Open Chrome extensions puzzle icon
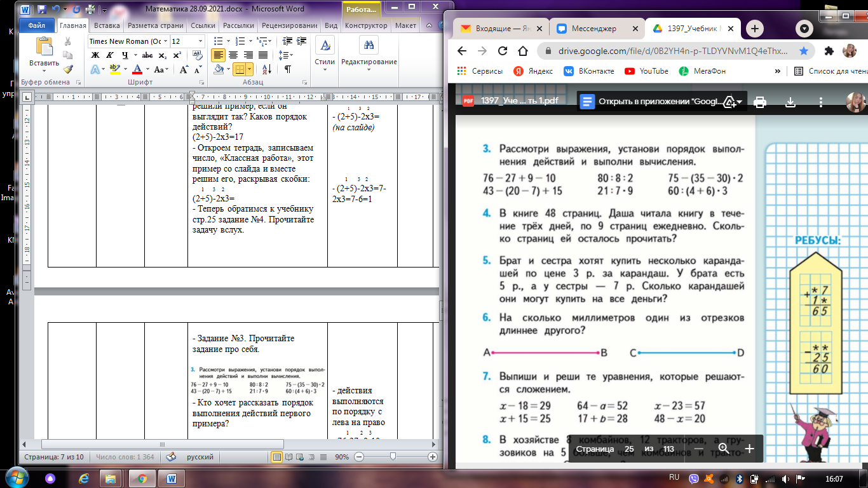 pyautogui.click(x=829, y=51)
